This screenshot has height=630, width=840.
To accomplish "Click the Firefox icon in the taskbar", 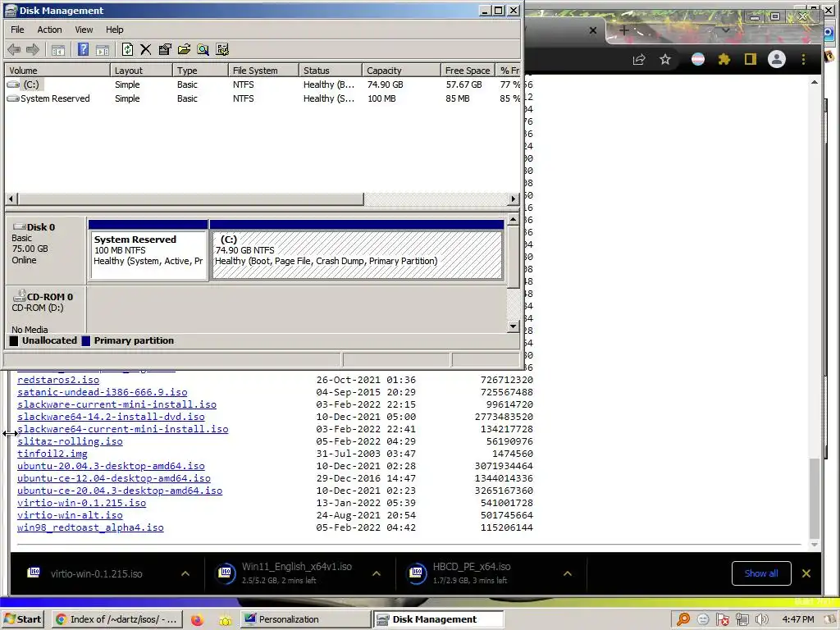I will click(x=197, y=620).
